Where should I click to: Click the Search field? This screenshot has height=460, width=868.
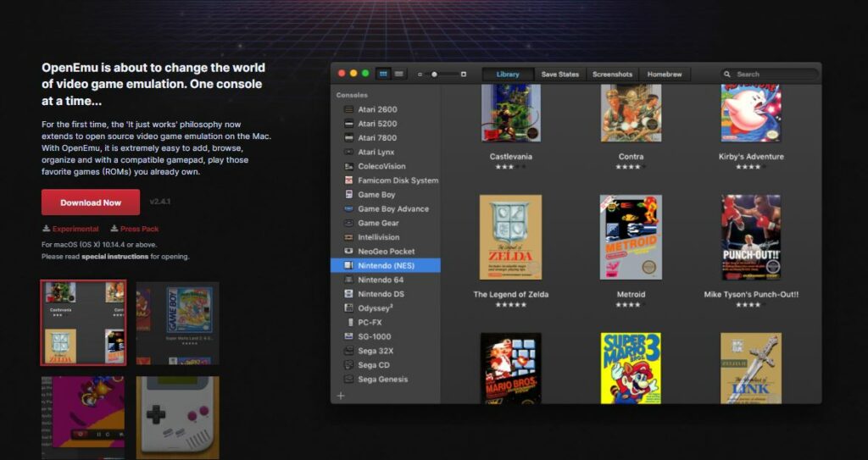(x=770, y=75)
